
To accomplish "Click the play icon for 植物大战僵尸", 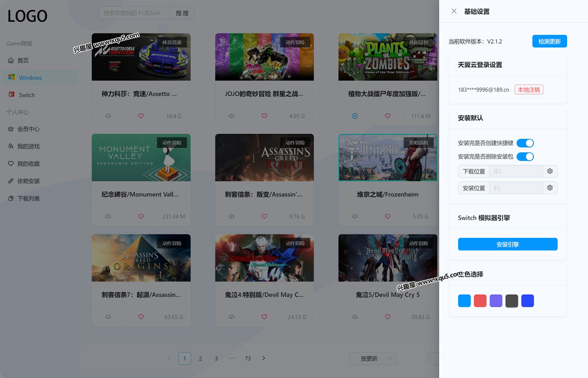I will click(355, 116).
